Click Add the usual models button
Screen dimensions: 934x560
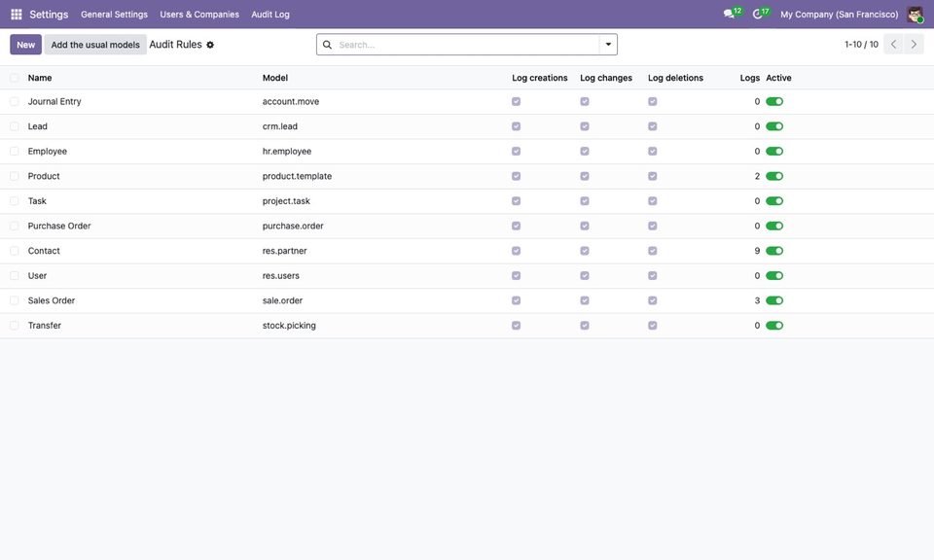95,45
